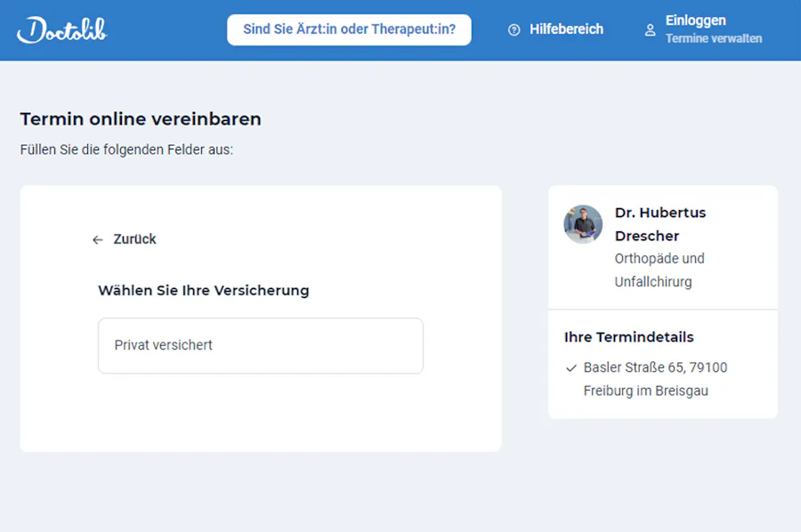801x532 pixels.
Task: Click the 'Orthopäde und Unfallchirurg' specialty text
Action: click(659, 270)
